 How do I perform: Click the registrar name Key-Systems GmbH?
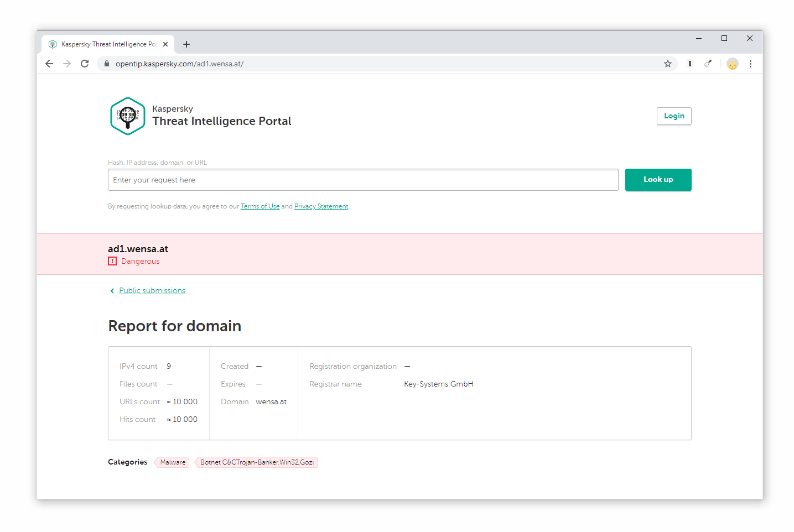click(439, 384)
